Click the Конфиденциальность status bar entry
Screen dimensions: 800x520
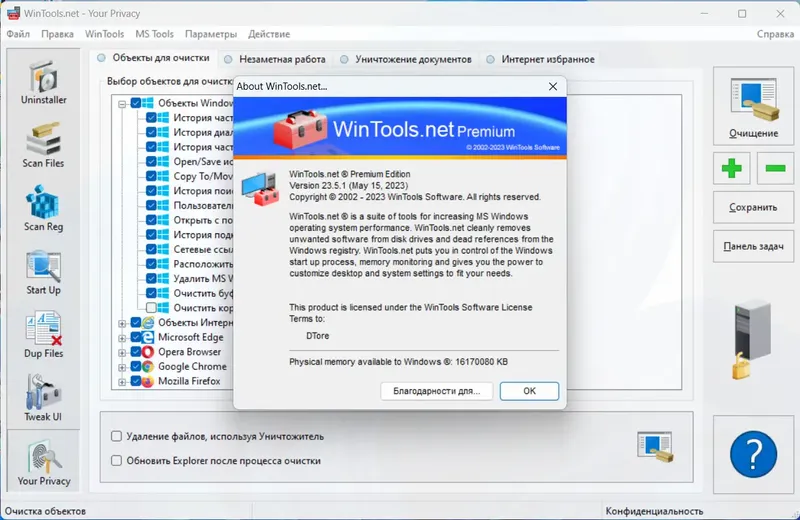(x=654, y=511)
